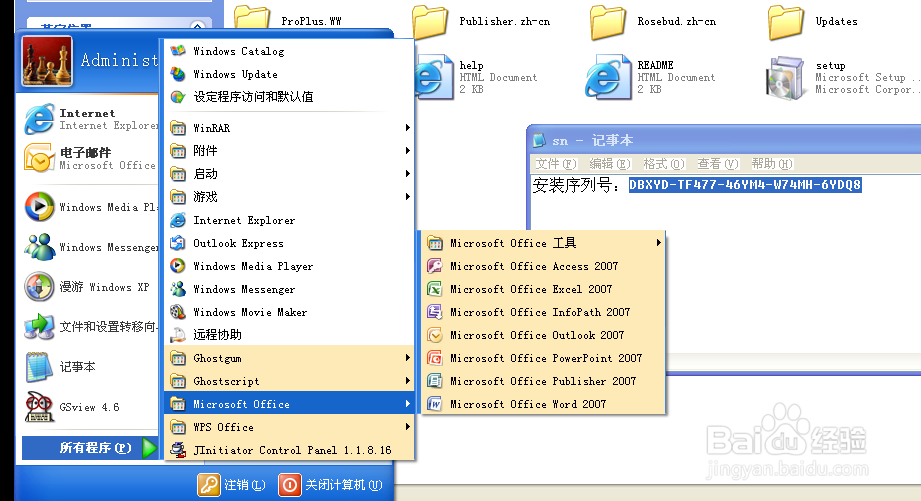Open Notepad 文件(F) menu
The height and width of the screenshot is (501, 921).
click(x=556, y=164)
